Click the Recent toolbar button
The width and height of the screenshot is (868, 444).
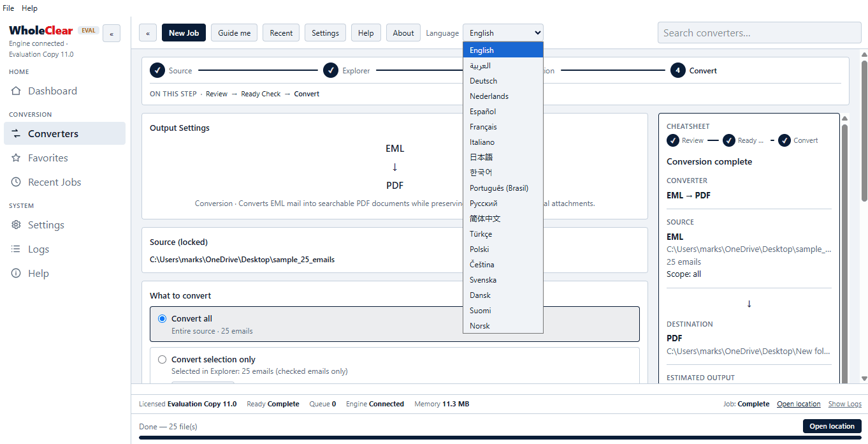[281, 33]
